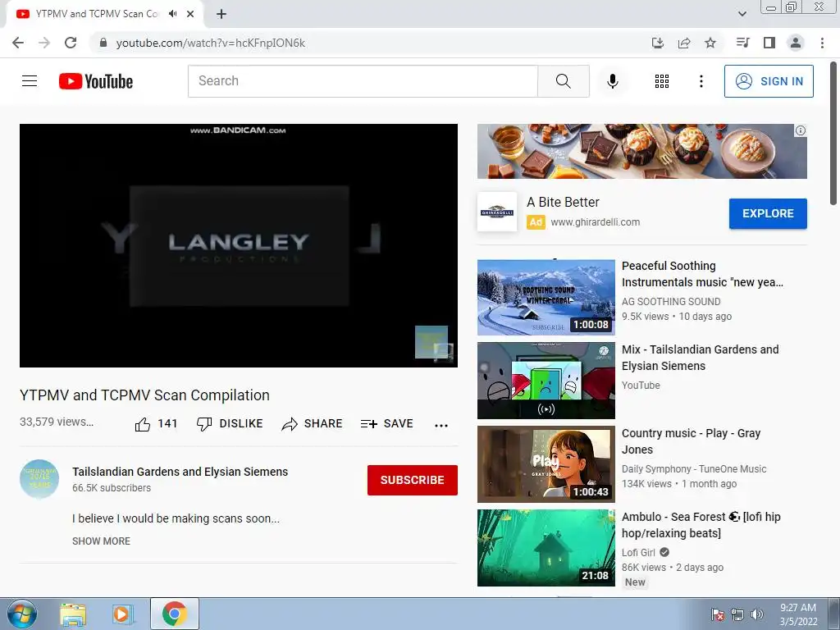Focus the YouTube Search field
Viewport: 840px width, 630px height.
point(363,81)
